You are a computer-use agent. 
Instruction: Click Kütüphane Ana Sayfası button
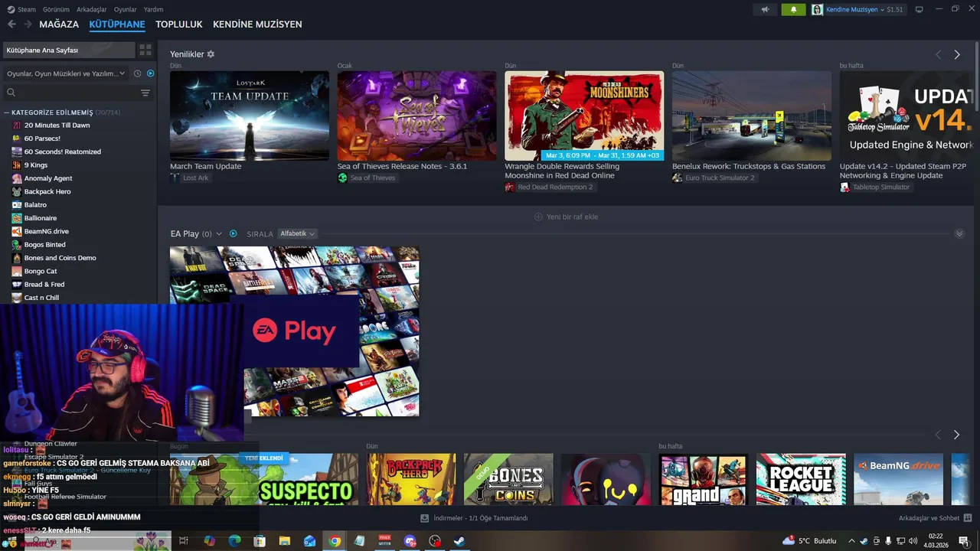coord(68,50)
